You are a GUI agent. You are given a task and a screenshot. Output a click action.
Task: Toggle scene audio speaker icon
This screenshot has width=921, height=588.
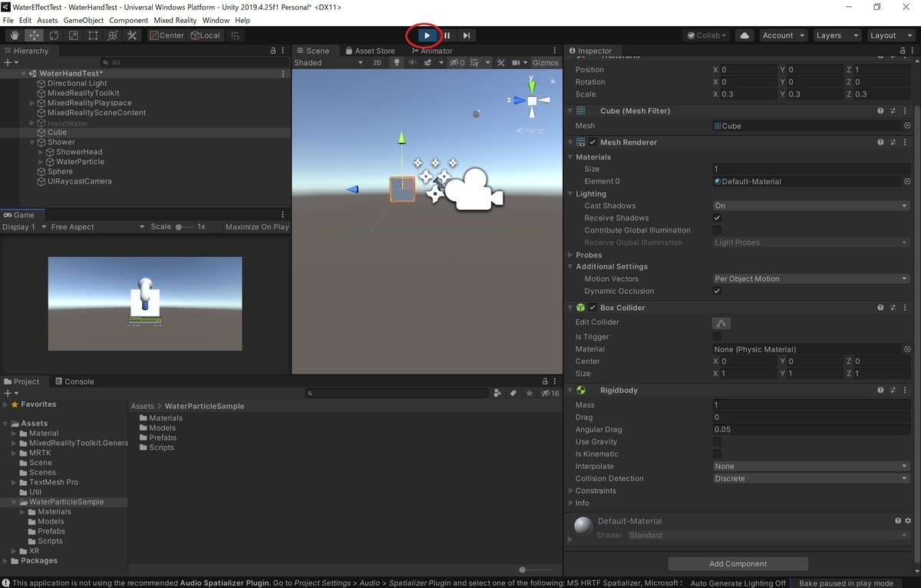point(412,63)
